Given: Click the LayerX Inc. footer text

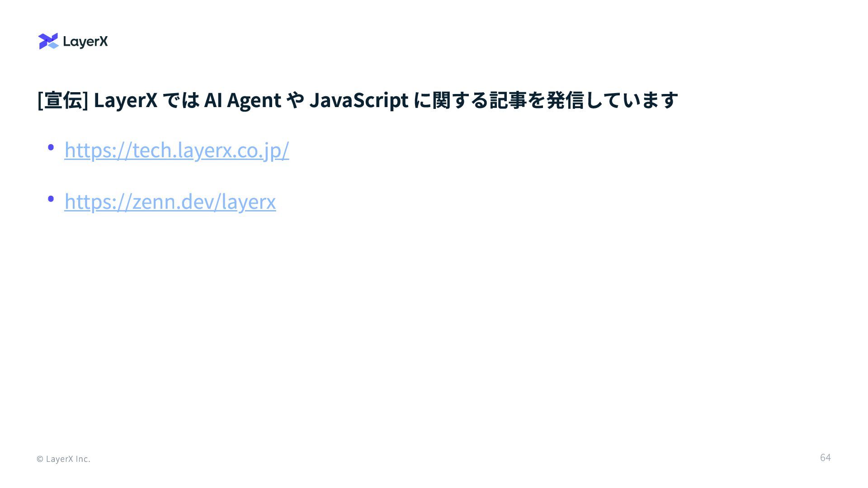Looking at the screenshot, I should (x=68, y=459).
